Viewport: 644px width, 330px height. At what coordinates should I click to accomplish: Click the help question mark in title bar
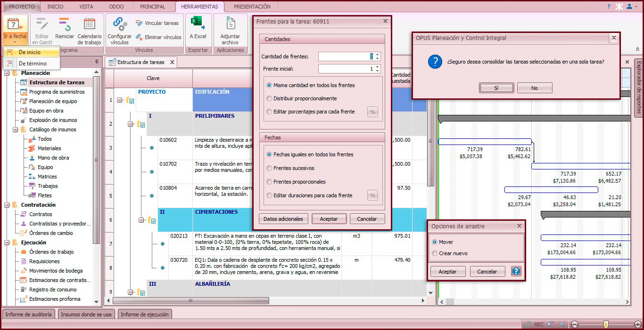[x=609, y=7]
